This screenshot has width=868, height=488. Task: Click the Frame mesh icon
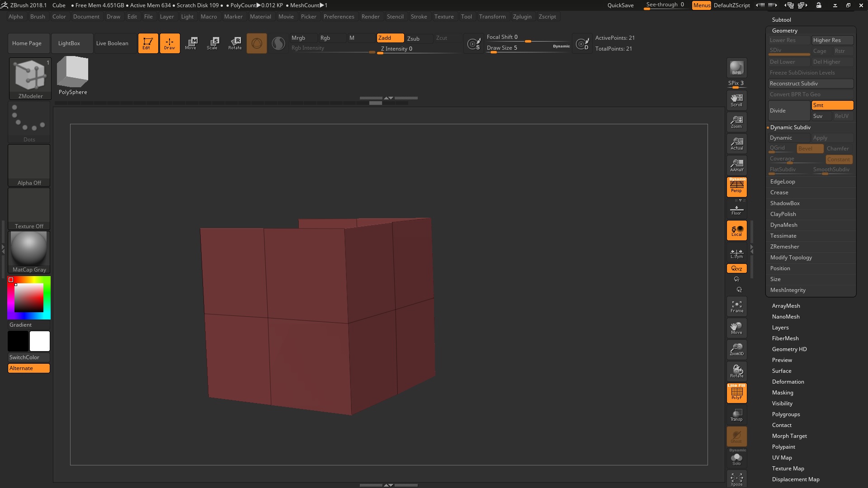(737, 307)
